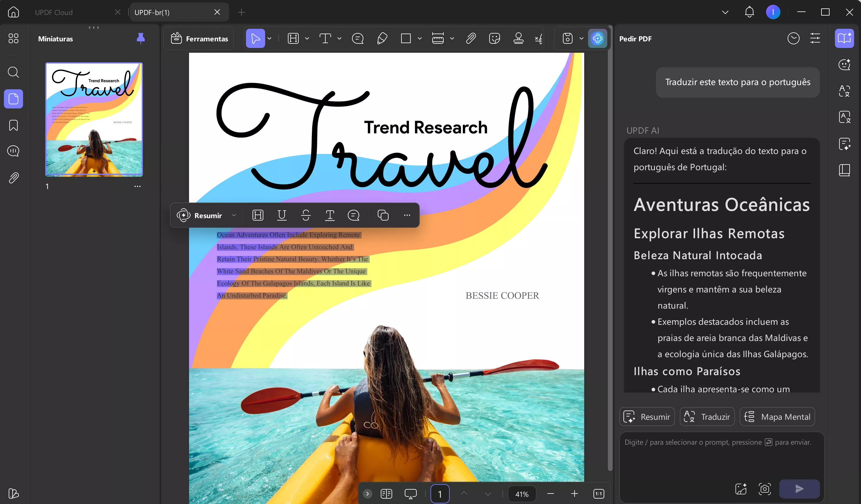
Task: Unpin the Miniaturas panel
Action: click(x=141, y=38)
